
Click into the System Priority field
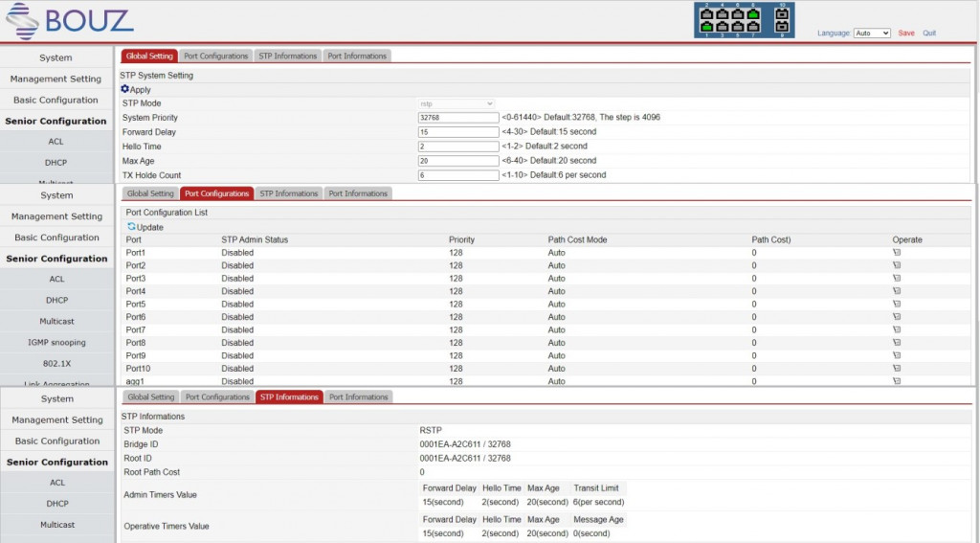coord(458,118)
